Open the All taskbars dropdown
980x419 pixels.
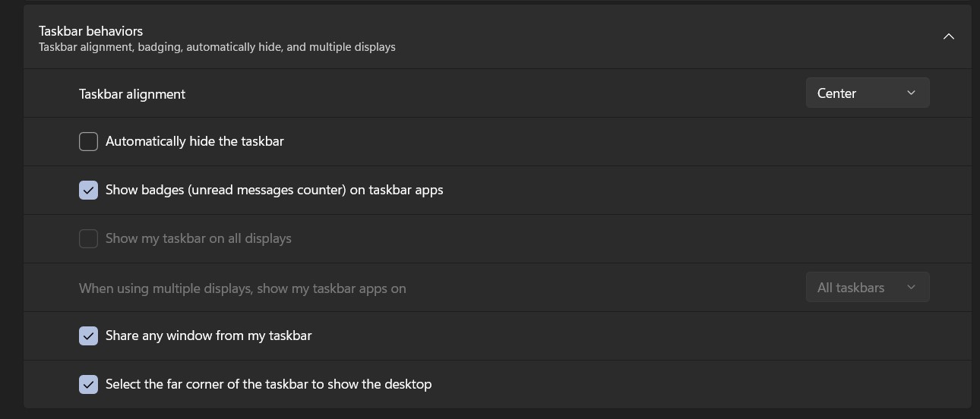pyautogui.click(x=867, y=288)
